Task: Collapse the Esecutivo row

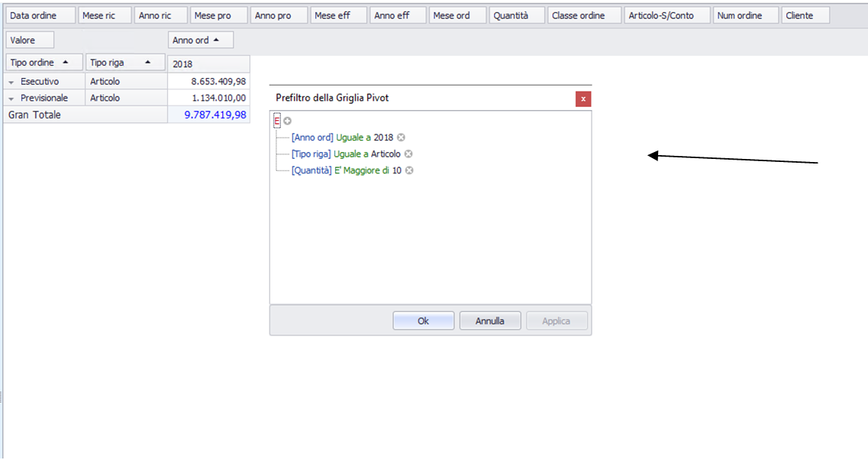Action: coord(11,82)
